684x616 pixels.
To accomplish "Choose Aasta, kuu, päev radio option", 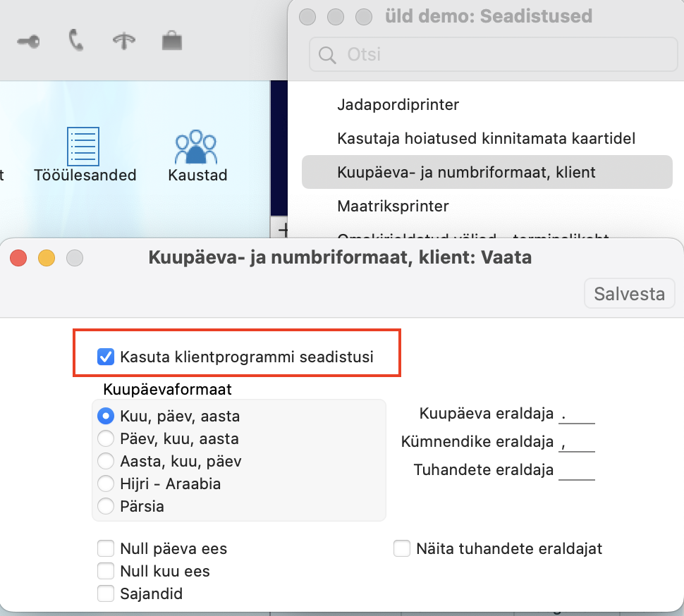I will tap(106, 461).
